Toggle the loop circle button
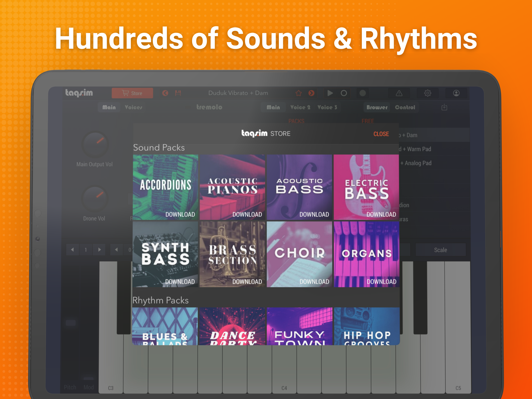This screenshot has width=532, height=399. pyautogui.click(x=344, y=93)
